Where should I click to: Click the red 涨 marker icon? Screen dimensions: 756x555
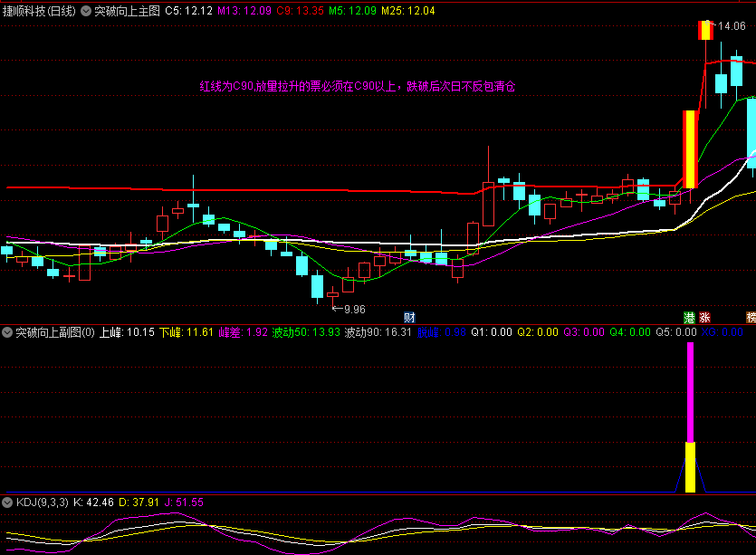705,317
